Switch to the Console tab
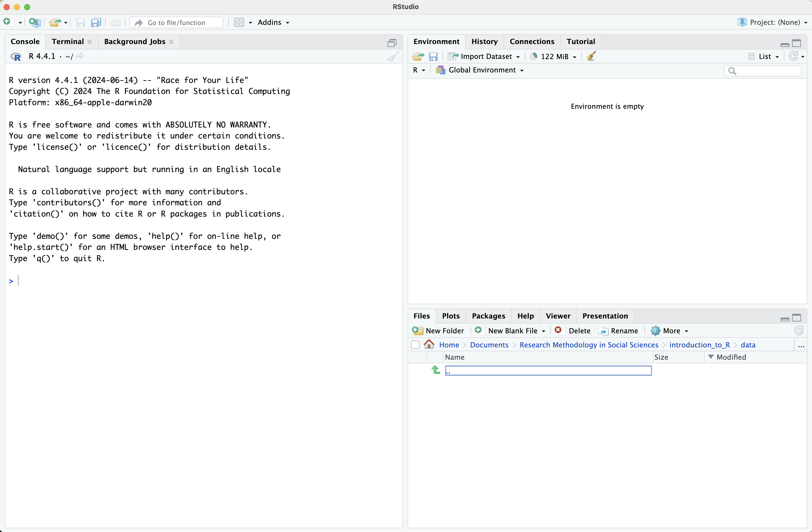This screenshot has width=812, height=532. [25, 41]
